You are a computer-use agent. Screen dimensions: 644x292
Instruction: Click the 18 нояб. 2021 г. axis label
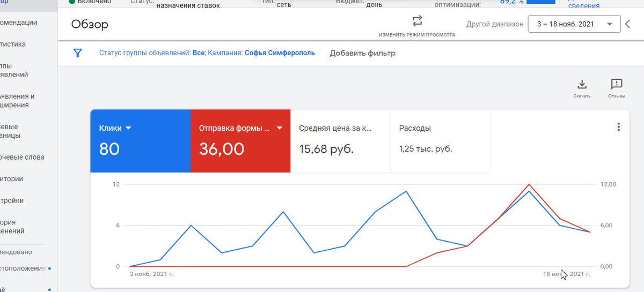[x=566, y=274]
